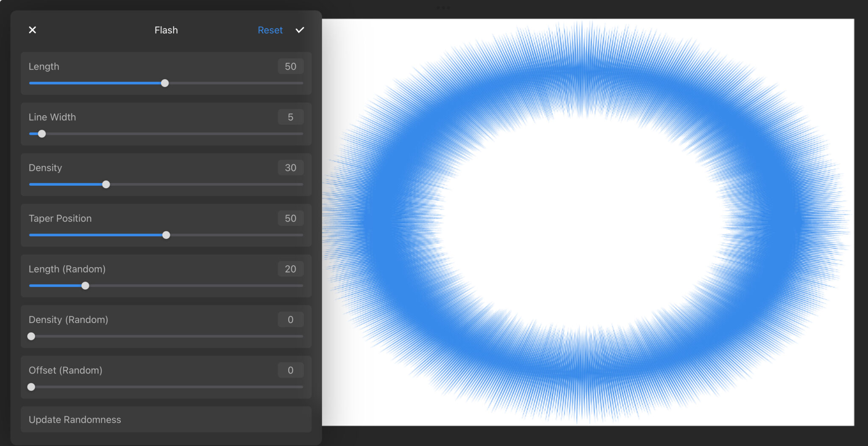Image resolution: width=868 pixels, height=446 pixels.
Task: Click the Length value field showing 50
Action: pos(290,66)
